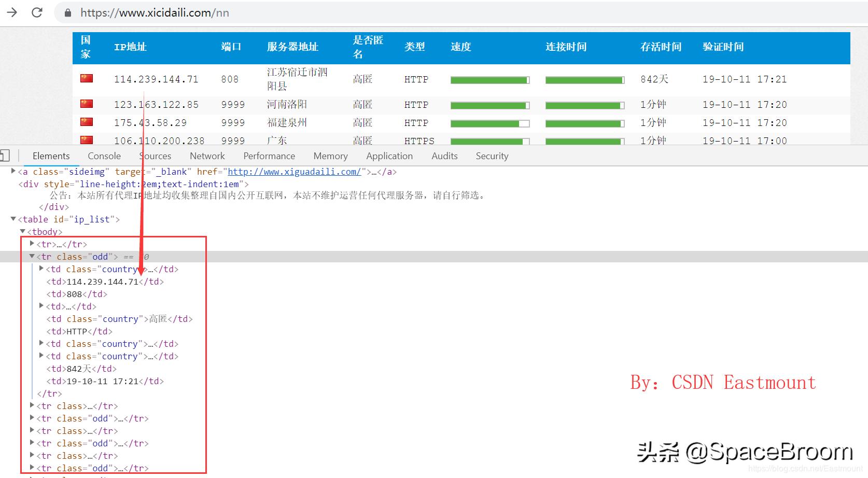Collapse the tr class="odd" element
Image resolution: width=868 pixels, height=478 pixels.
pyautogui.click(x=32, y=256)
